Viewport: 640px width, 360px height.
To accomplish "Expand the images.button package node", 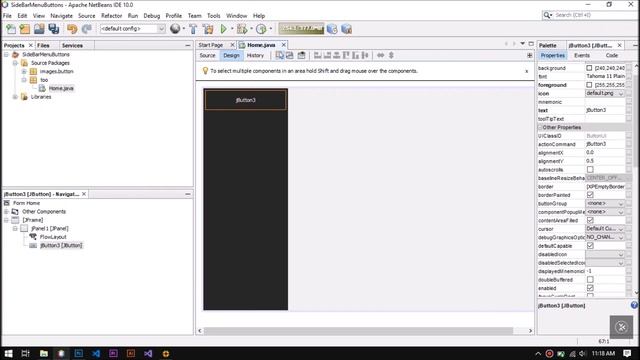I will [x=24, y=71].
